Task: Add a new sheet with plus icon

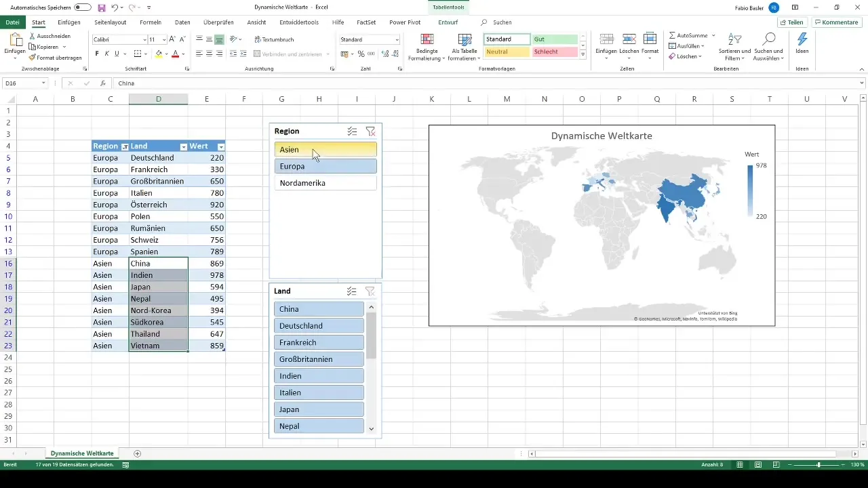Action: pos(138,453)
